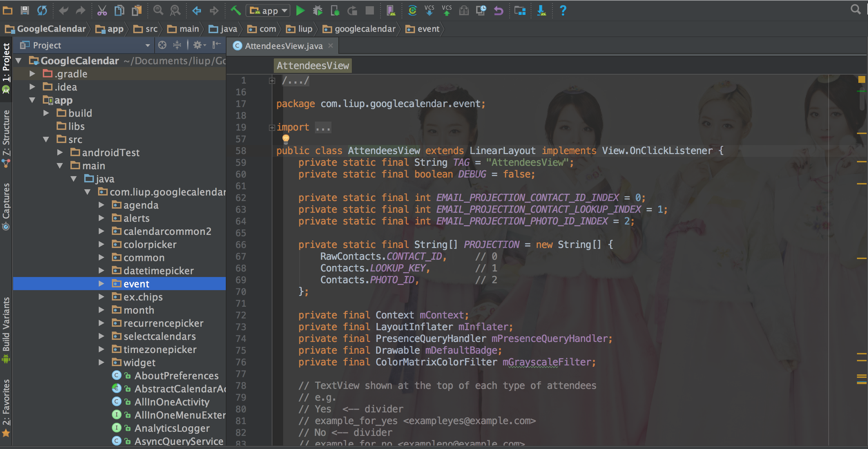Select the event package in project tree

point(136,283)
